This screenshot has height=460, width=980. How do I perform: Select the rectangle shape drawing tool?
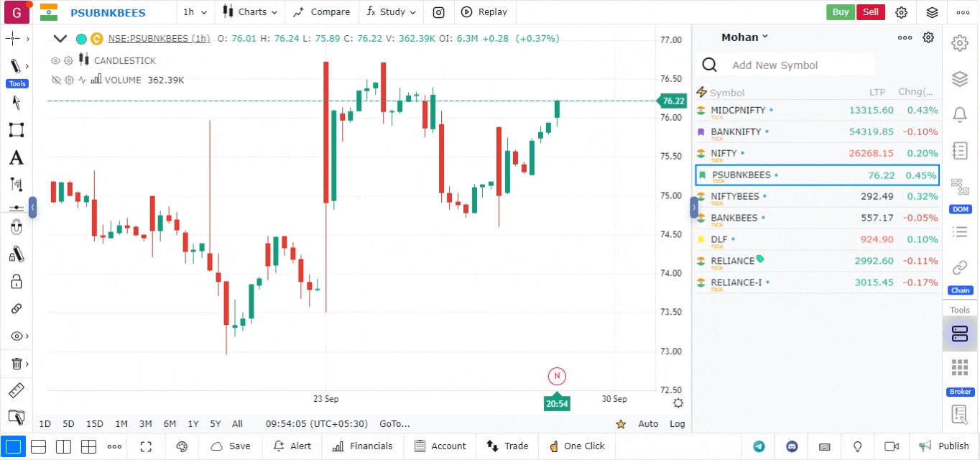(16, 130)
